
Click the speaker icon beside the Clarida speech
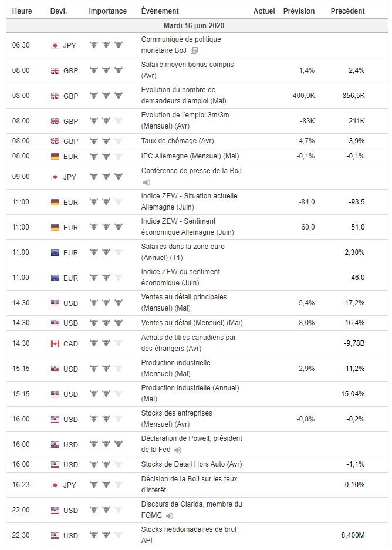(x=170, y=516)
